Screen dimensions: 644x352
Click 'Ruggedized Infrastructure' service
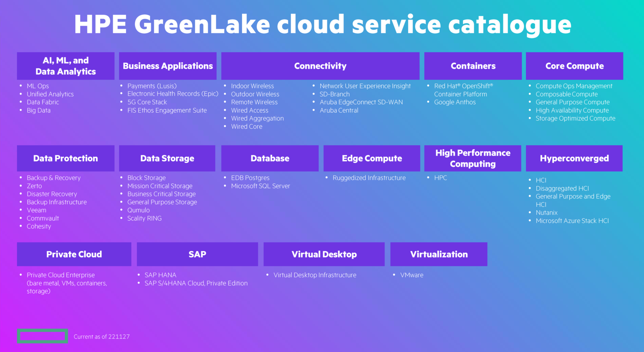[x=369, y=178]
